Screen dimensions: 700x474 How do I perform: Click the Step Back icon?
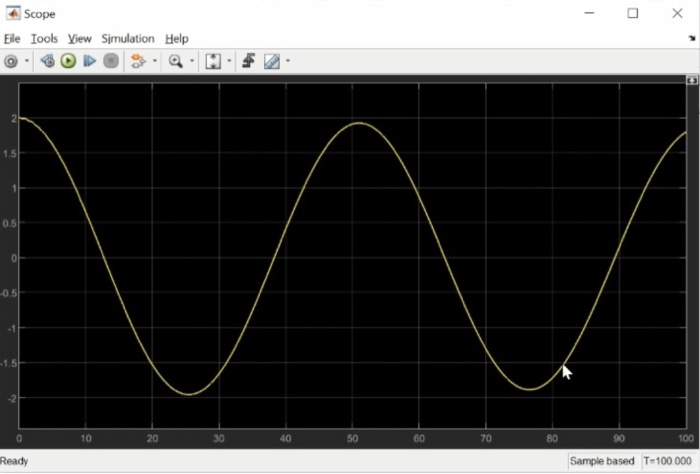pyautogui.click(x=47, y=61)
